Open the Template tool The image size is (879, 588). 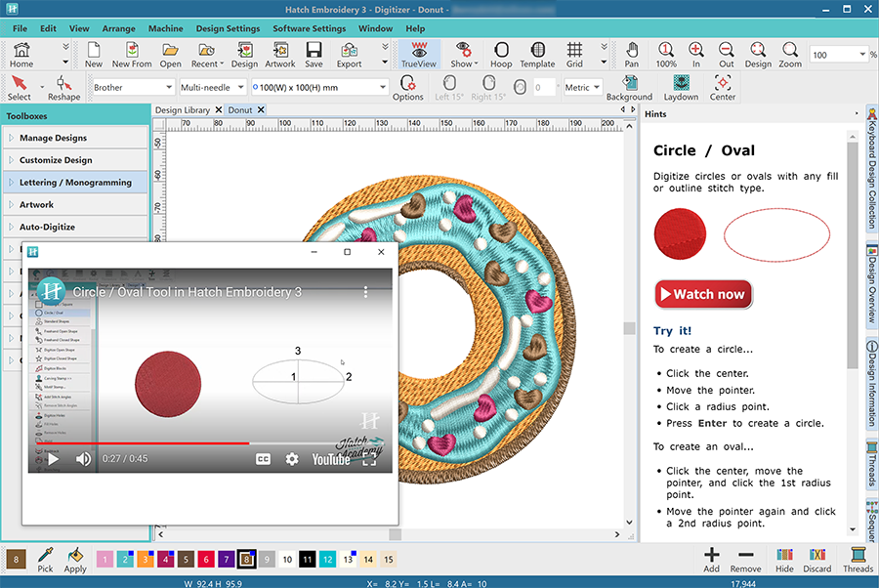536,54
